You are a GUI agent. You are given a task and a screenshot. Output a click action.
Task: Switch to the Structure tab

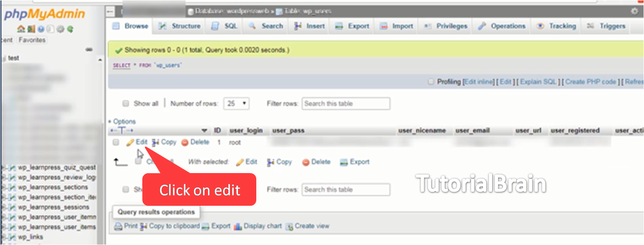pos(179,26)
